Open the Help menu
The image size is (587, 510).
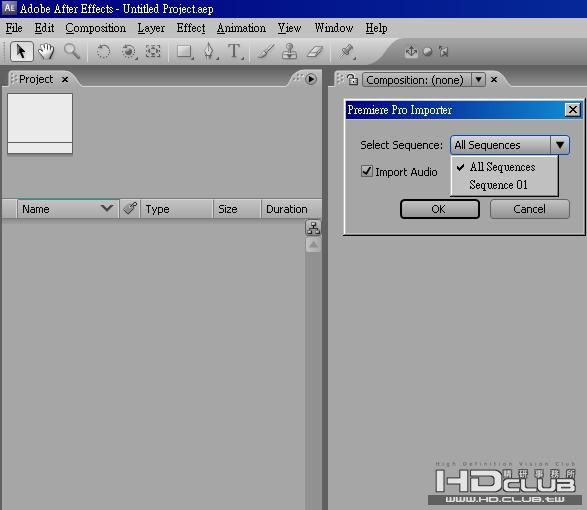(376, 28)
